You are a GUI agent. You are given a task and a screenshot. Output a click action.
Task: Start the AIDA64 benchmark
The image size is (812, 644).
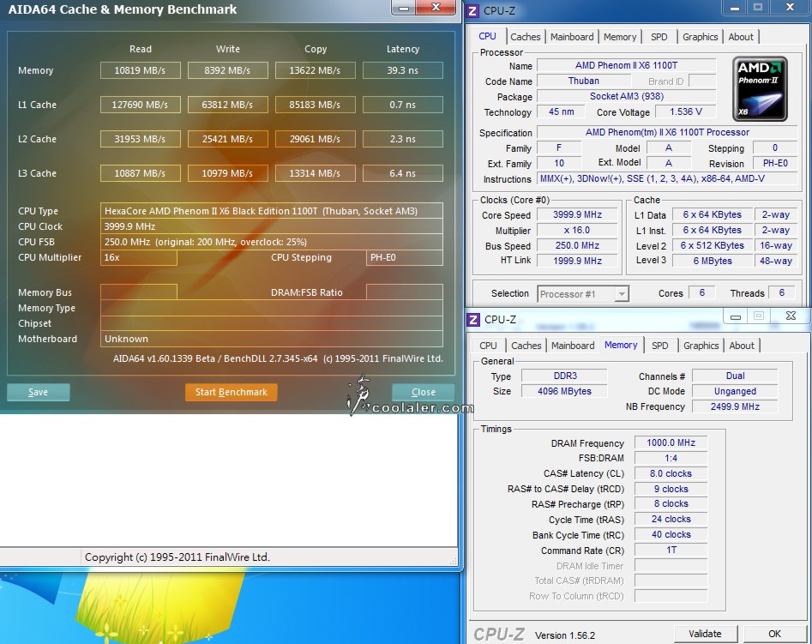point(231,392)
